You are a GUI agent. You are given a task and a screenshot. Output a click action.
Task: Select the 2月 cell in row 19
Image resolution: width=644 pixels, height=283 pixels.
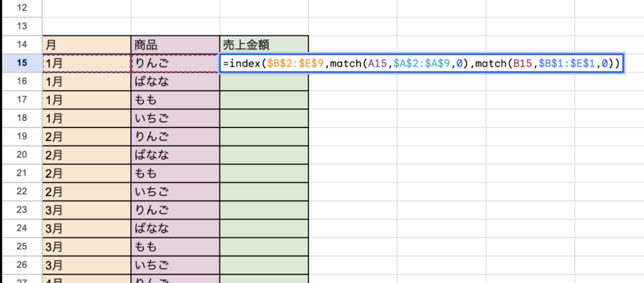86,136
